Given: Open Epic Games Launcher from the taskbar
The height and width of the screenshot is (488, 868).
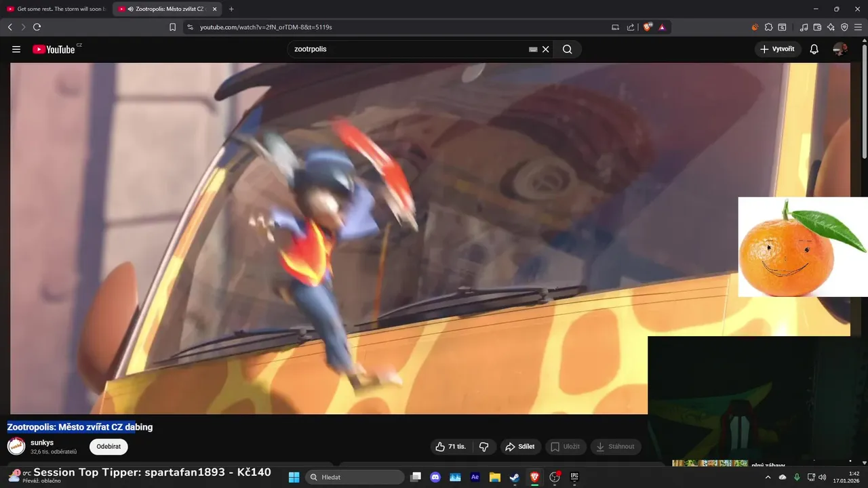Looking at the screenshot, I should [x=574, y=477].
